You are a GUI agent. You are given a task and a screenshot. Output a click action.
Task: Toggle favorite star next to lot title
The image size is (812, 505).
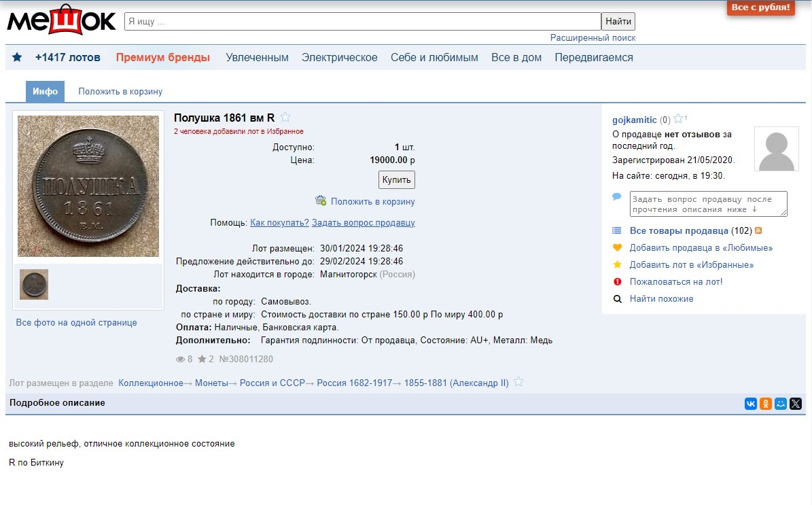coord(285,118)
